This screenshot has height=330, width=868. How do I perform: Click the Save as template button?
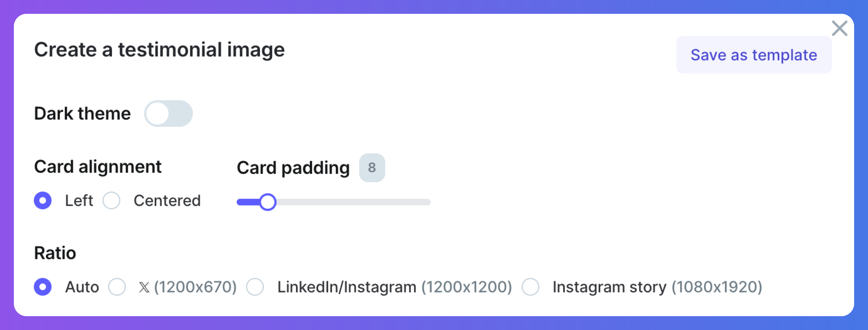(754, 55)
